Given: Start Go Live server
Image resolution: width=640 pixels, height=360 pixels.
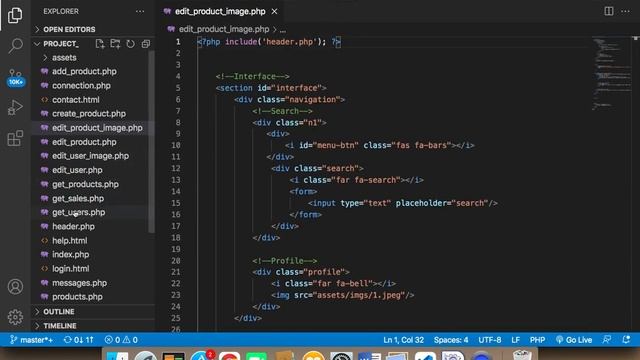Looking at the screenshot, I should point(573,340).
